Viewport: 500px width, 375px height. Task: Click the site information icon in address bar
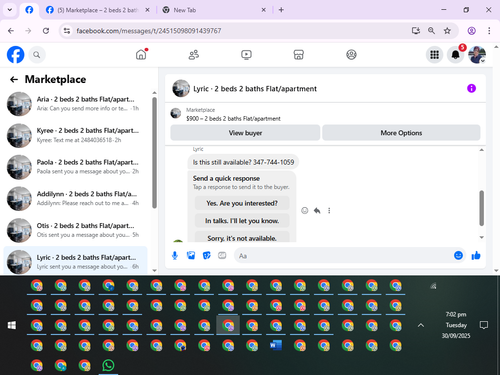(x=67, y=31)
